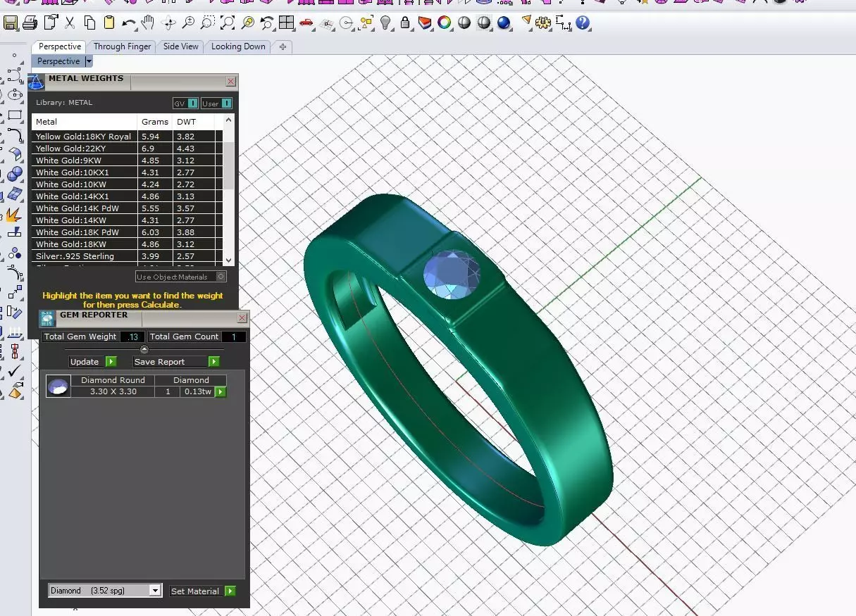Click the Set Material button
856x616 pixels.
[196, 591]
